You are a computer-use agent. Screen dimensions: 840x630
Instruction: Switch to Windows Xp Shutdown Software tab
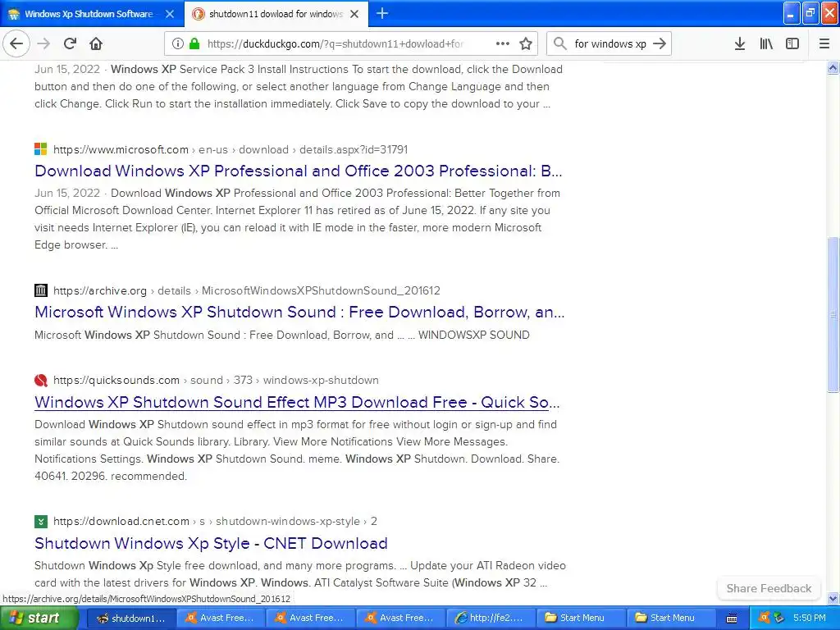[89, 14]
